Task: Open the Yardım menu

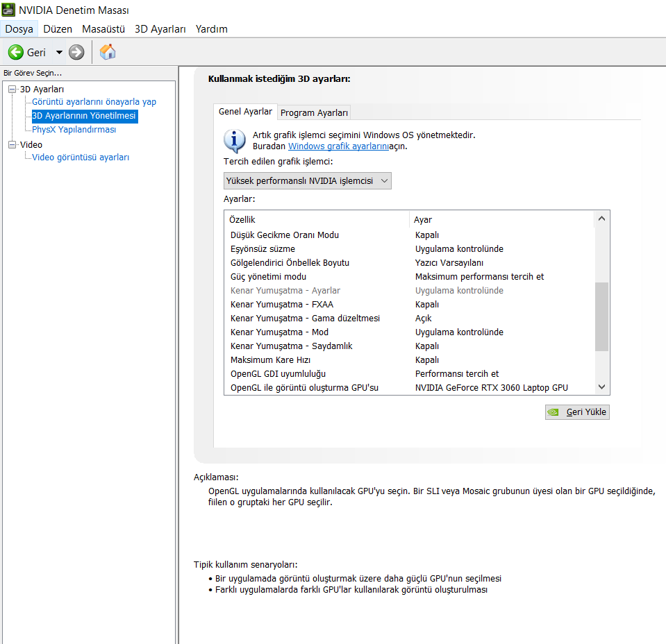Action: [x=211, y=29]
